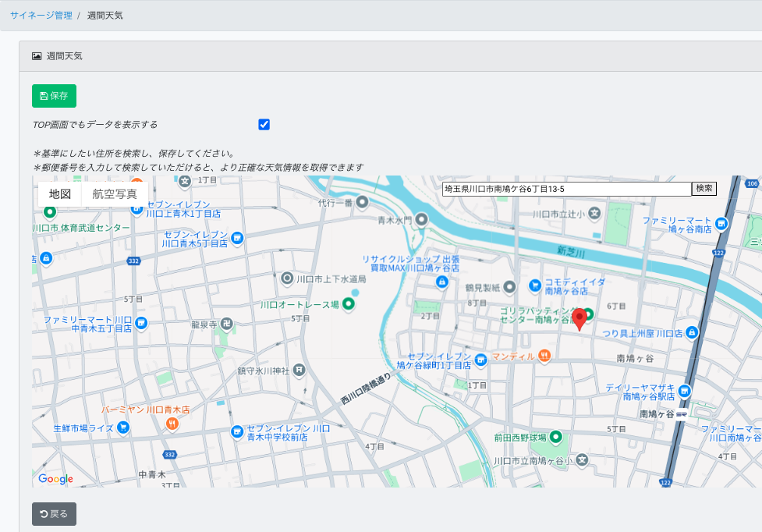This screenshot has height=532, width=762.
Task: Click the 中青木 area label
Action: tap(152, 474)
